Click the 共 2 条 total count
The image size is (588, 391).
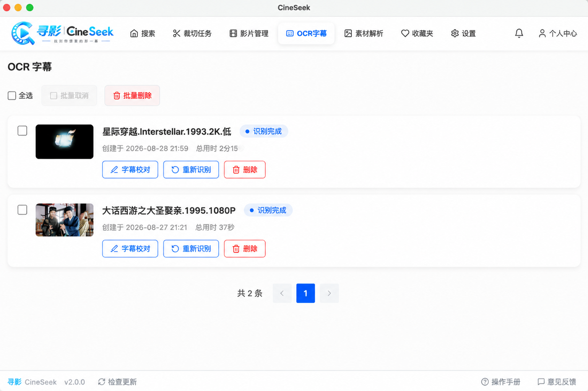coord(250,293)
